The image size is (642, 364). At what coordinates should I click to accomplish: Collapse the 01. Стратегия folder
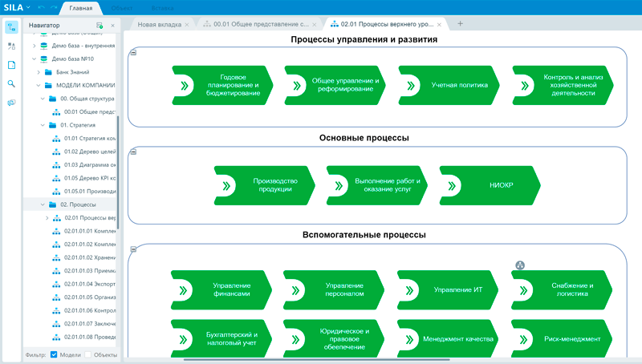[42, 125]
